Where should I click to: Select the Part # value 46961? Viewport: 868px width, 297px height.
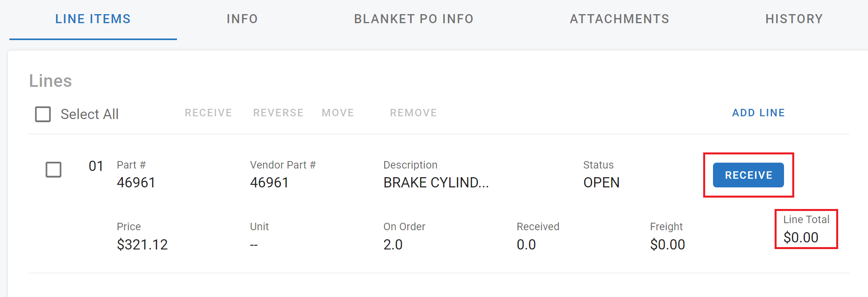tap(136, 182)
